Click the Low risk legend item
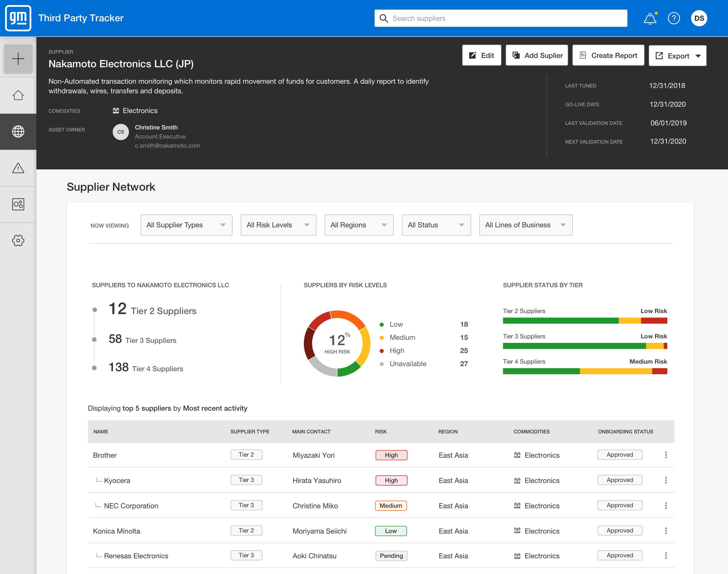This screenshot has width=728, height=574. tap(424, 324)
